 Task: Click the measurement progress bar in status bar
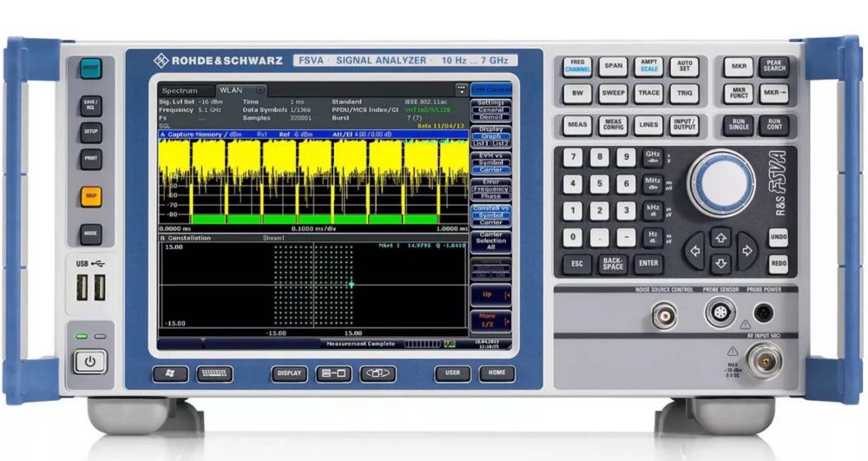(423, 344)
